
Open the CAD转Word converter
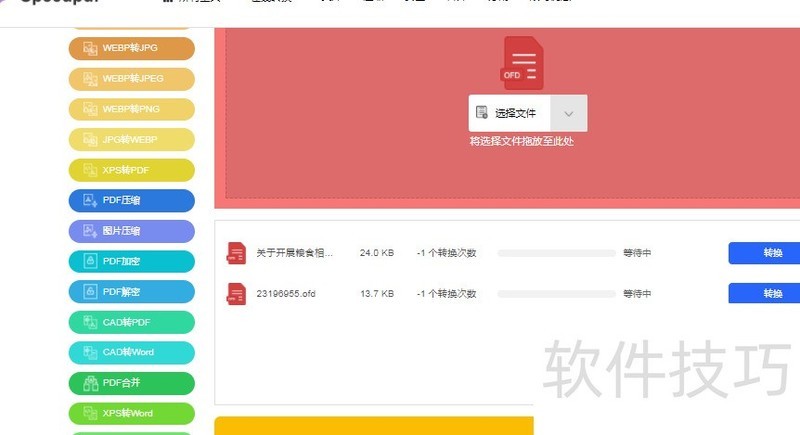(132, 352)
